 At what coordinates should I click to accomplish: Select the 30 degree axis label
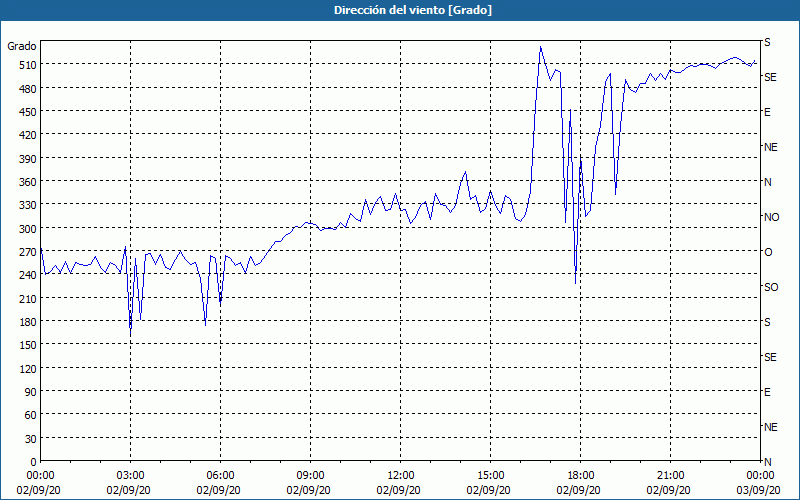(31, 439)
